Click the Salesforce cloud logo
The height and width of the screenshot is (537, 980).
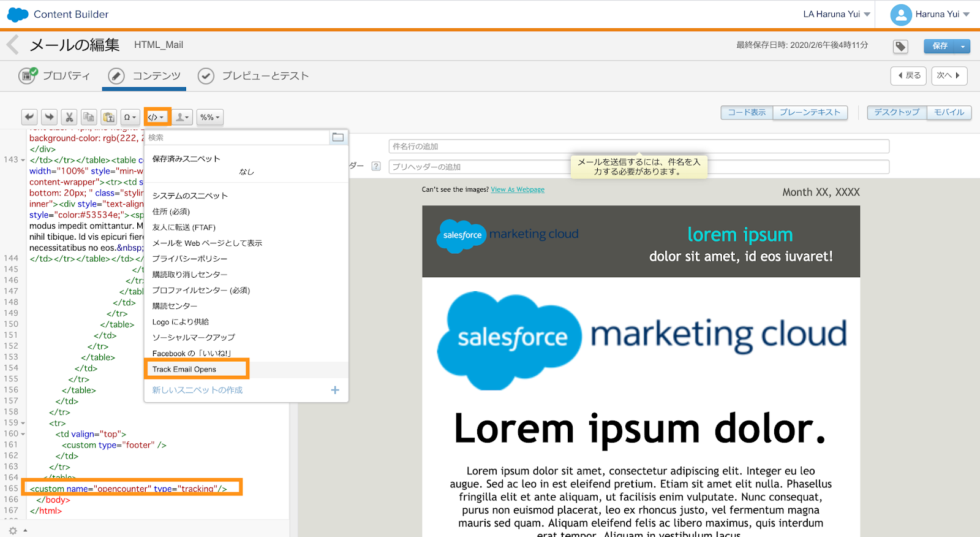click(18, 14)
